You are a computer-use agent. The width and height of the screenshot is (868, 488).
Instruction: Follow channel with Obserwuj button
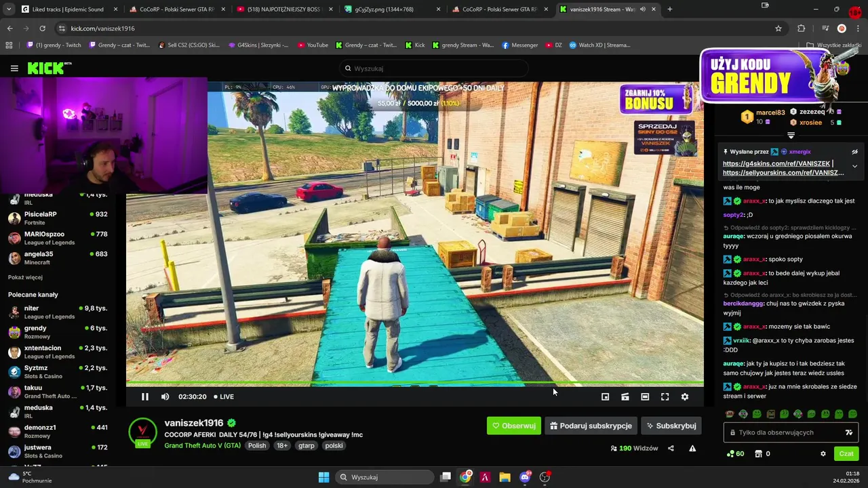click(513, 426)
